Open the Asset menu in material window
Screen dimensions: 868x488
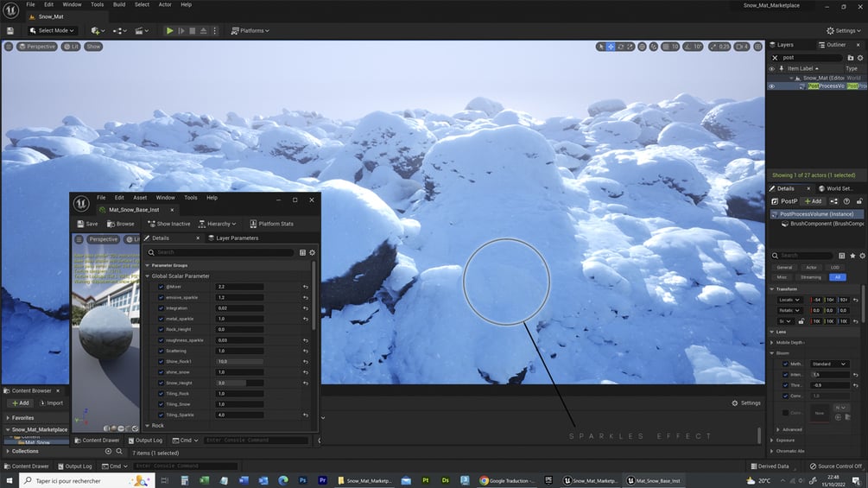pos(140,198)
